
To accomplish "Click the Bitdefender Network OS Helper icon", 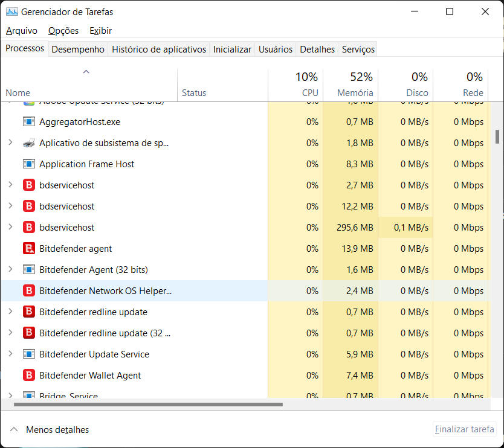I will [x=29, y=290].
